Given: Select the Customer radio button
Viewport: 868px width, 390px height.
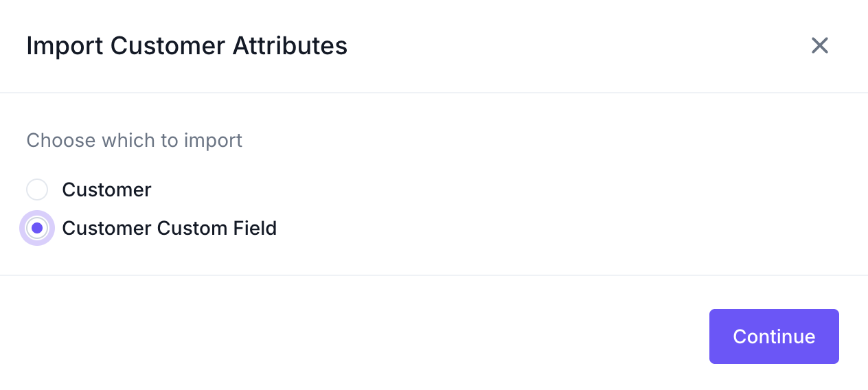Looking at the screenshot, I should (x=37, y=190).
